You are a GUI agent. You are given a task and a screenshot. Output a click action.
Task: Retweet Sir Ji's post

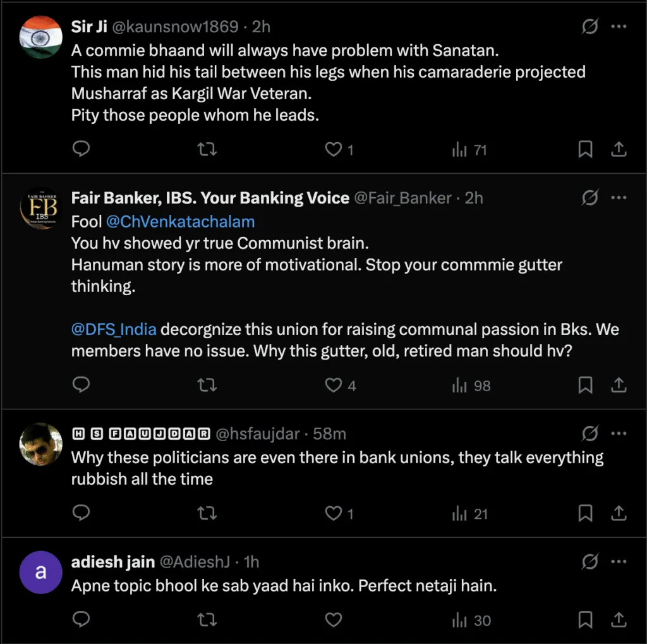coord(207,149)
